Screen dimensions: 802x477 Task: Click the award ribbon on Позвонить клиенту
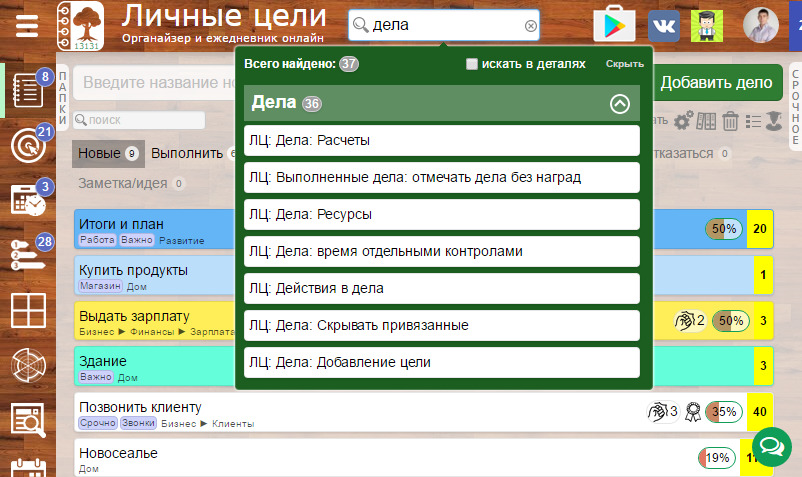click(693, 412)
